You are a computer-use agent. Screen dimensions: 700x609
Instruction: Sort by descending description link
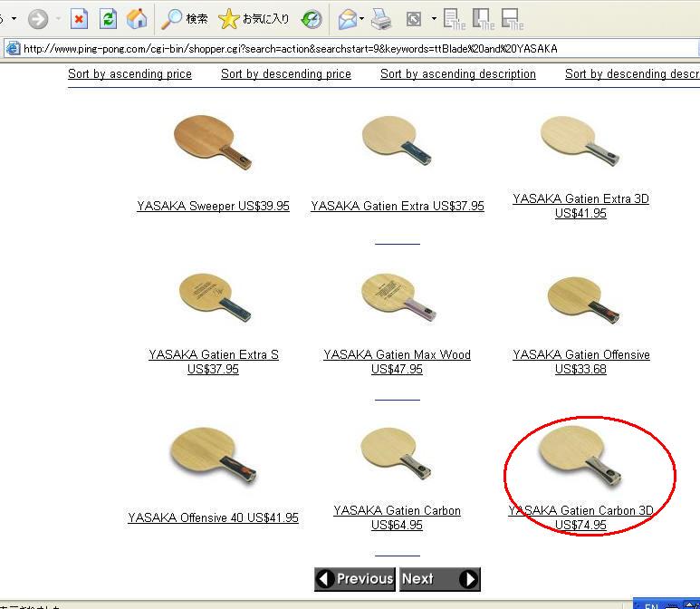[x=632, y=73]
